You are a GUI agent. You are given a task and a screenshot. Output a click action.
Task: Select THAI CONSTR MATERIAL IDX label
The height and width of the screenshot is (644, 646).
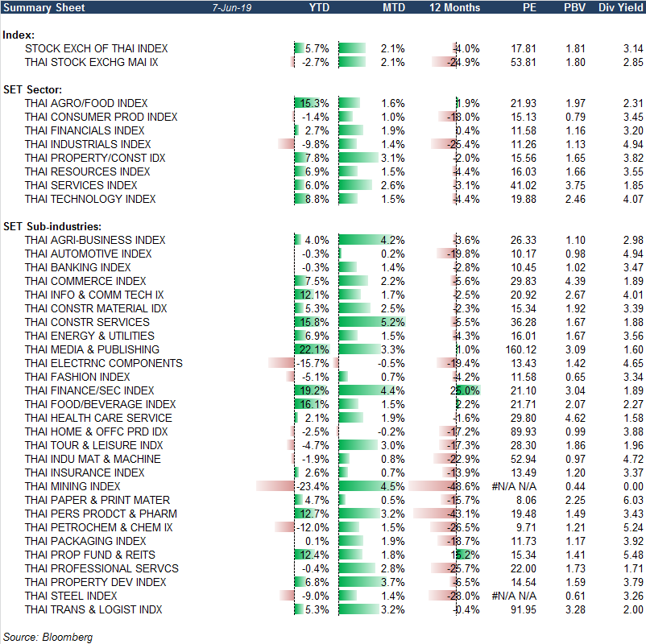pos(96,308)
